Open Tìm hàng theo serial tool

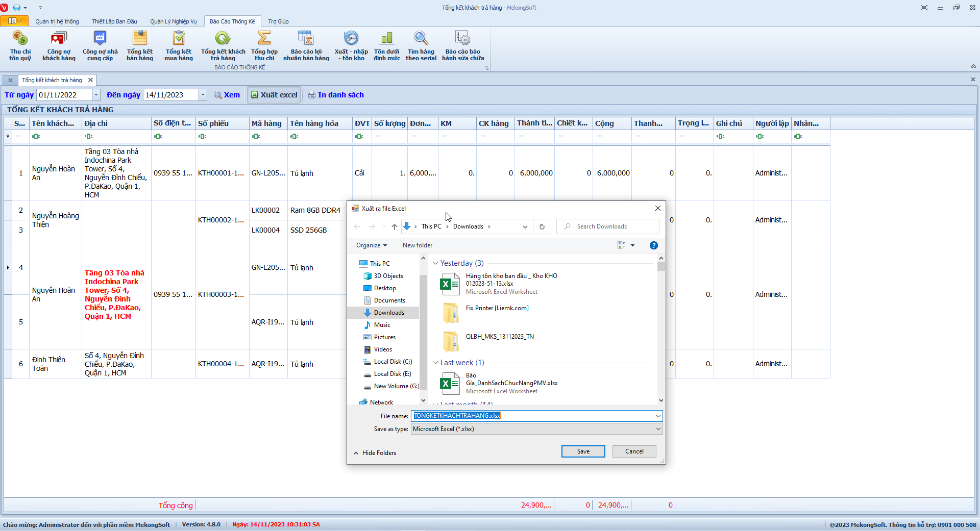pyautogui.click(x=421, y=45)
